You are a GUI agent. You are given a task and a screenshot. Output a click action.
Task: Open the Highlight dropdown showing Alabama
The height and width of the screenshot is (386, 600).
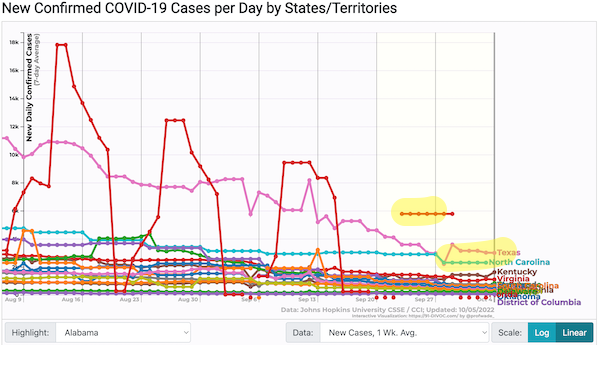click(123, 332)
